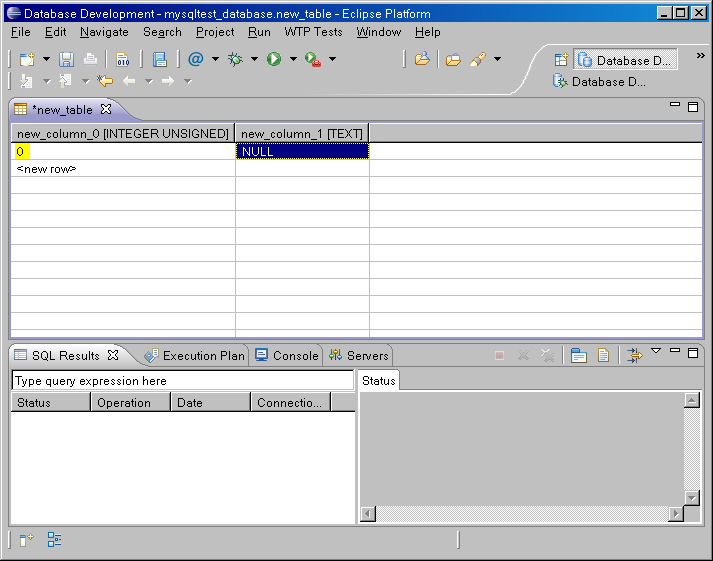Click the Status pane scroll down arrow

pyautogui.click(x=691, y=497)
